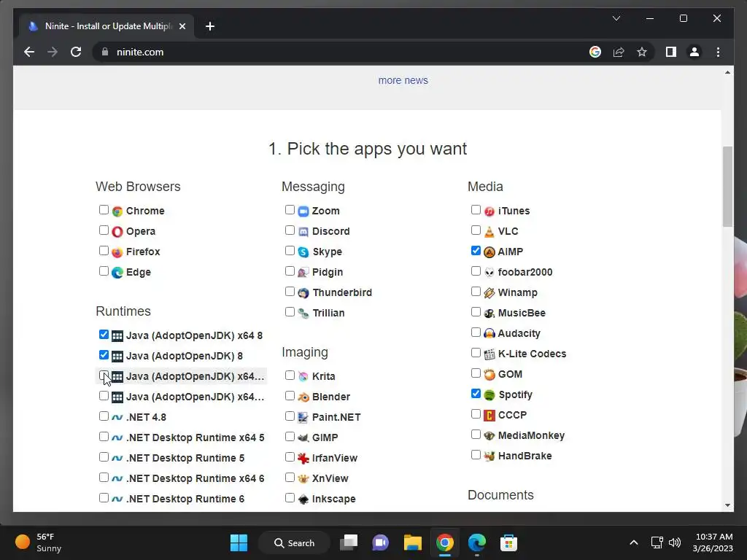This screenshot has height=560, width=747.
Task: Check the .NET 4.8 checkbox
Action: pyautogui.click(x=104, y=416)
